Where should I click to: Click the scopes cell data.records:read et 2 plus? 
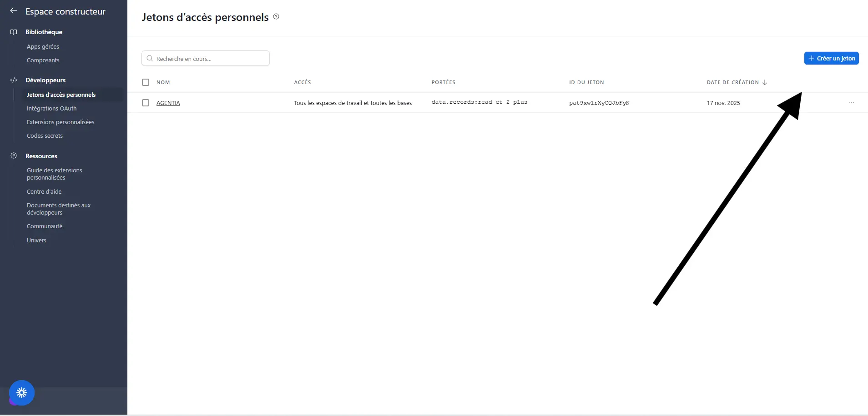coord(479,102)
